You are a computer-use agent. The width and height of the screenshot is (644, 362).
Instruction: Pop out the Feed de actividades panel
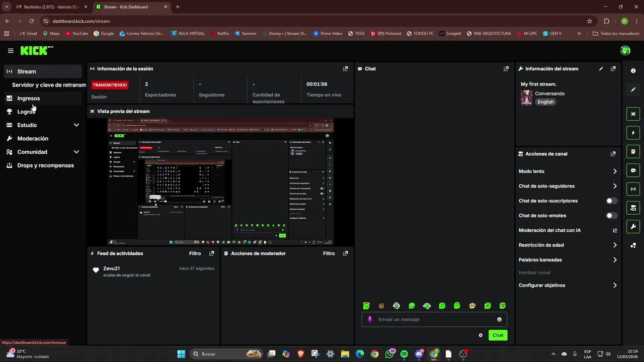(x=211, y=253)
